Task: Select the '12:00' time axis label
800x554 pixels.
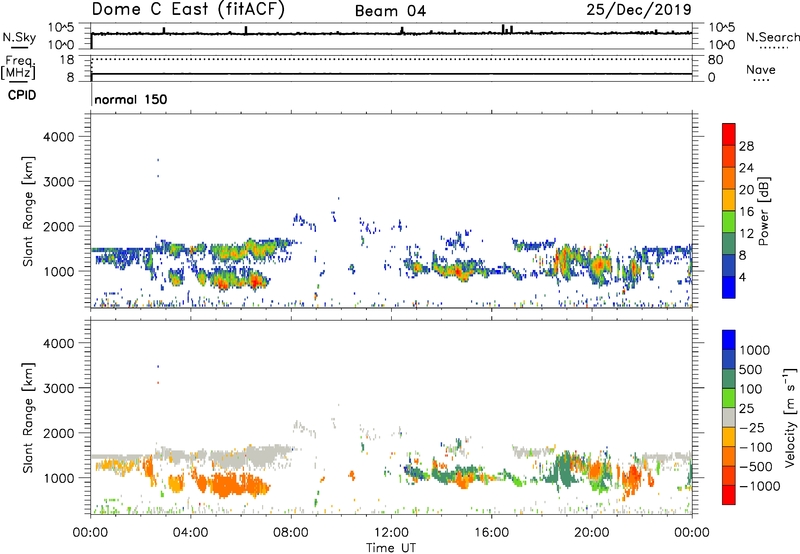Action: coord(391,533)
